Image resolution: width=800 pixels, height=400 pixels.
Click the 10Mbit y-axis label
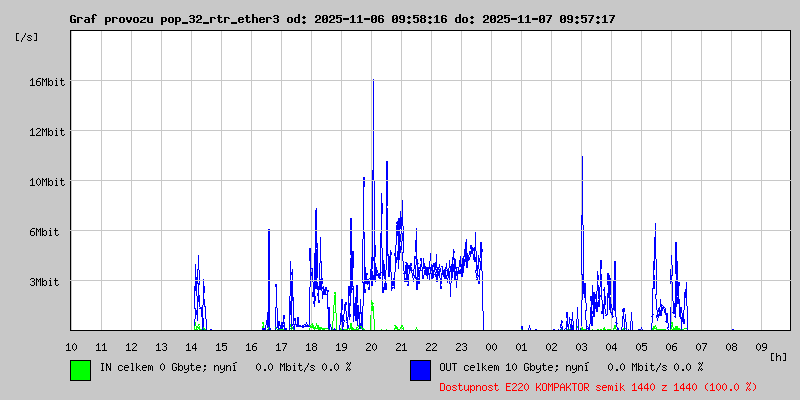coord(46,182)
